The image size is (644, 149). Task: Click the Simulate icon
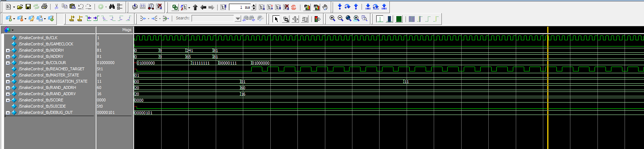[151, 7]
